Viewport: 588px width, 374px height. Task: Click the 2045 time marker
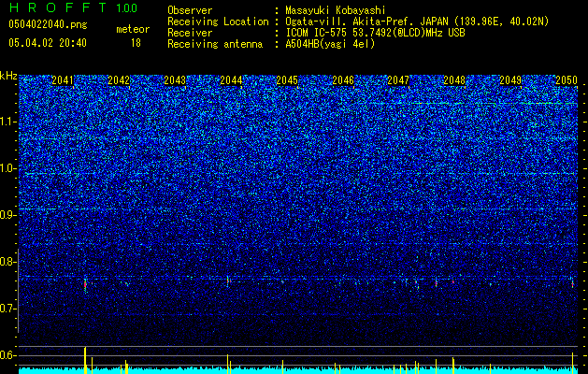(x=287, y=80)
